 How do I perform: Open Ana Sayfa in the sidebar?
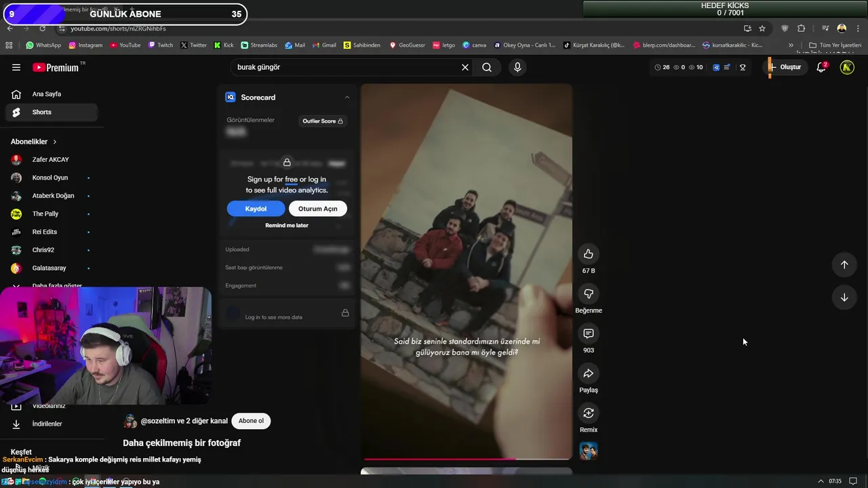pos(51,94)
